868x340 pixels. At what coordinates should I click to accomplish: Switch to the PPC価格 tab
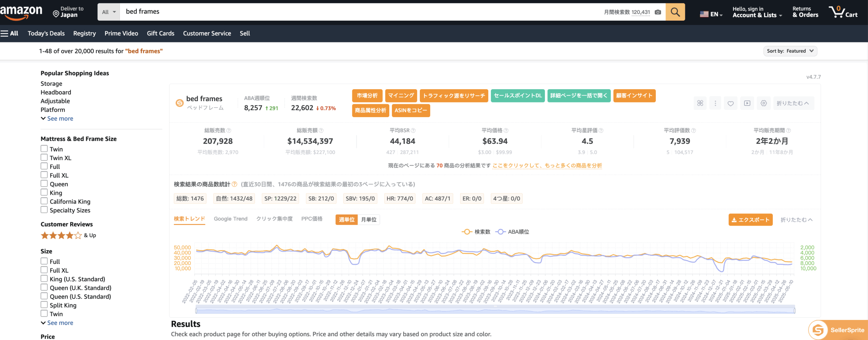(x=312, y=219)
